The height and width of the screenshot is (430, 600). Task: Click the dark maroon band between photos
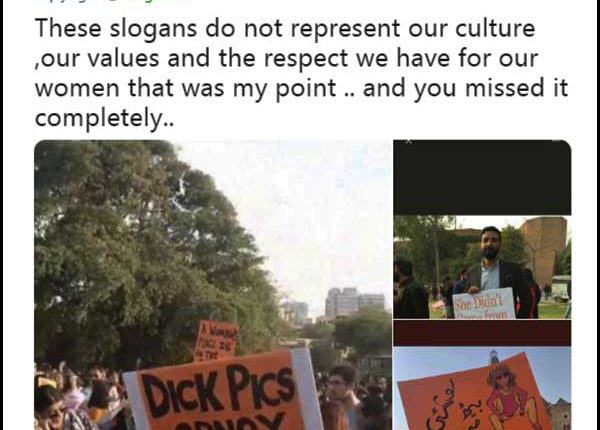coord(482,333)
